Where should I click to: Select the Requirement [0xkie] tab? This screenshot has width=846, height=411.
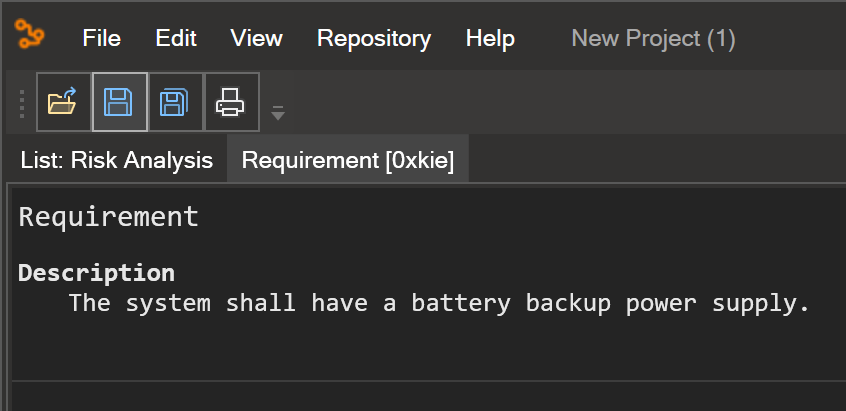point(348,160)
